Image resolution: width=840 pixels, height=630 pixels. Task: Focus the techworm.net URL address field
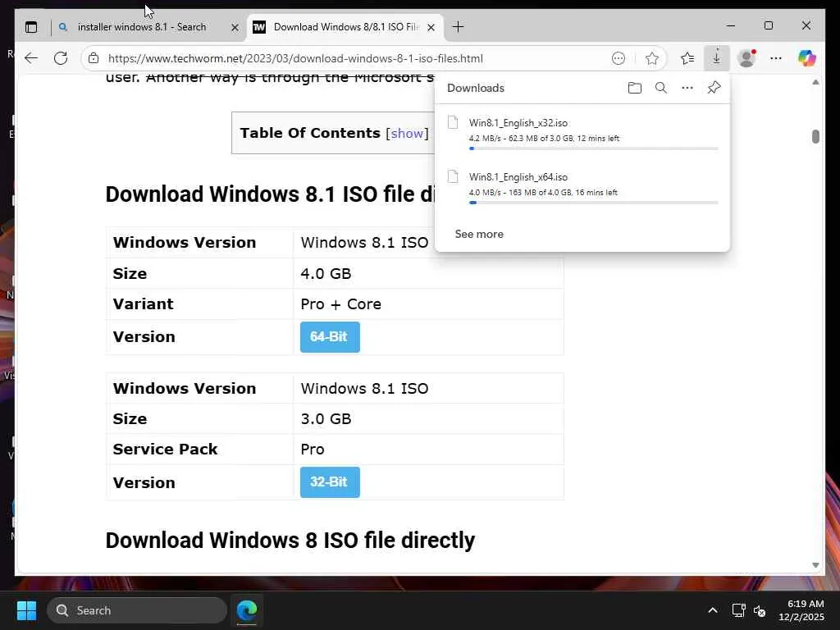[295, 58]
